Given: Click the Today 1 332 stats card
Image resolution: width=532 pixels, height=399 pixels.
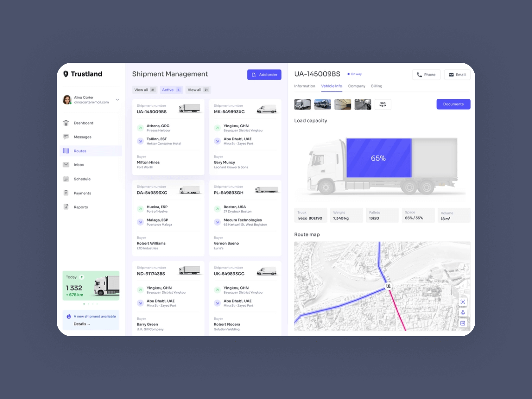Looking at the screenshot, I should [91, 286].
